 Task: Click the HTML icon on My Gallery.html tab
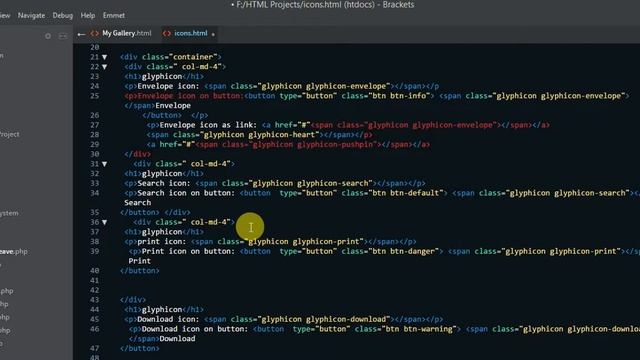tap(95, 33)
